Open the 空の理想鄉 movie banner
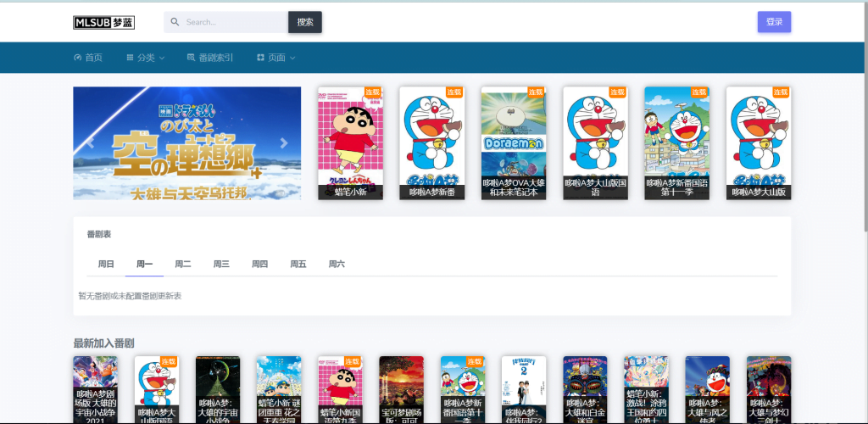Screen dimensions: 868x424 [x=187, y=143]
